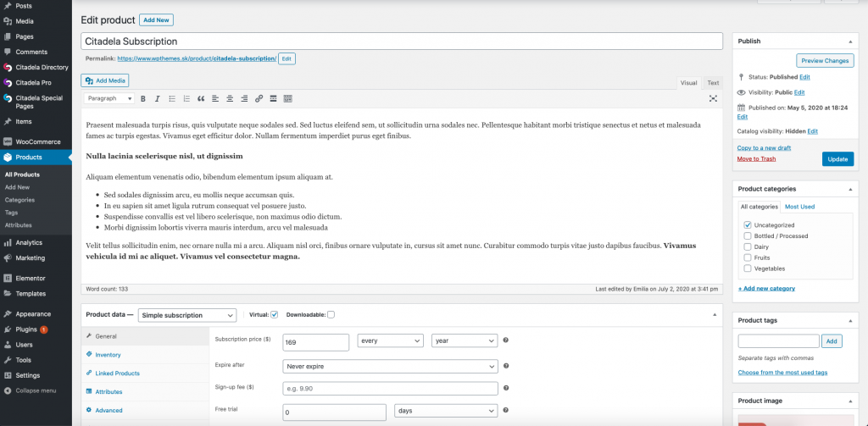Collapse the Publish panel
The height and width of the screenshot is (426, 868).
tap(850, 41)
